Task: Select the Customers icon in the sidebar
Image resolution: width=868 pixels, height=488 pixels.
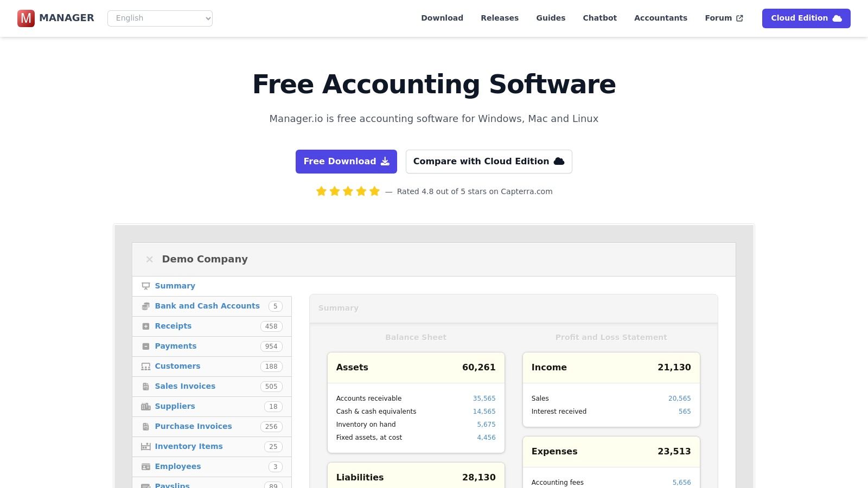Action: [145, 366]
